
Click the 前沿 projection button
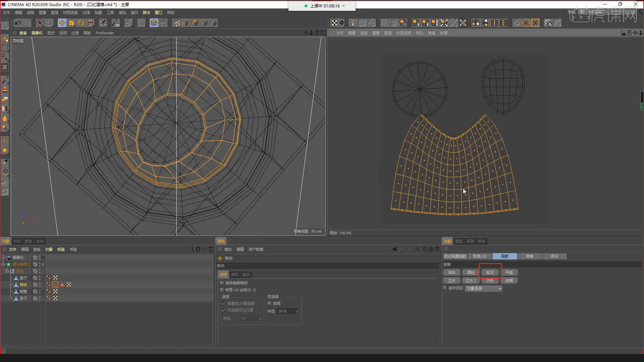pos(490,273)
